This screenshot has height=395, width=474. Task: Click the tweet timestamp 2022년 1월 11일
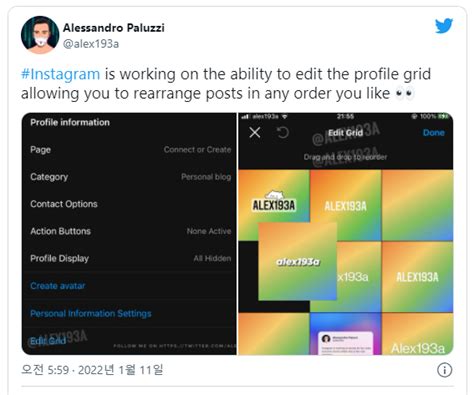tap(120, 370)
